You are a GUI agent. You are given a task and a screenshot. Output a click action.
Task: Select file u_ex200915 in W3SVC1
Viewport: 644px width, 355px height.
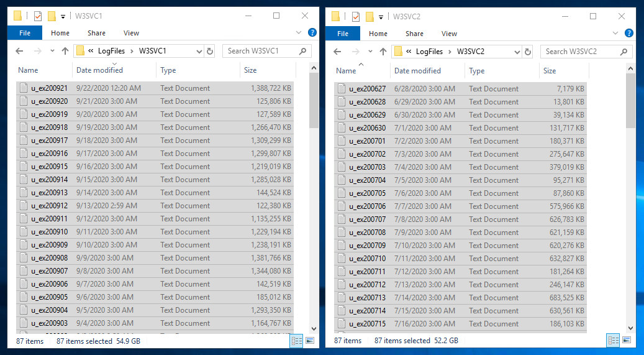[x=155, y=166]
